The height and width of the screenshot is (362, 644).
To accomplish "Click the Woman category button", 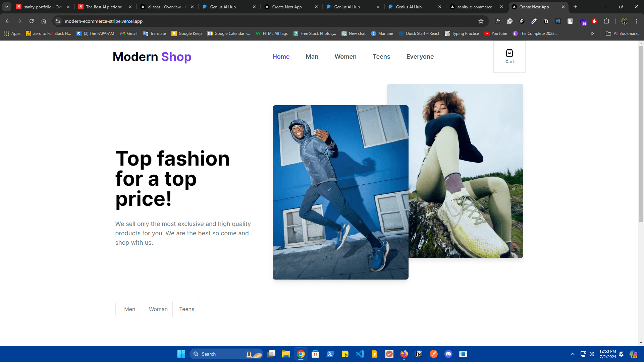I will coord(158,309).
